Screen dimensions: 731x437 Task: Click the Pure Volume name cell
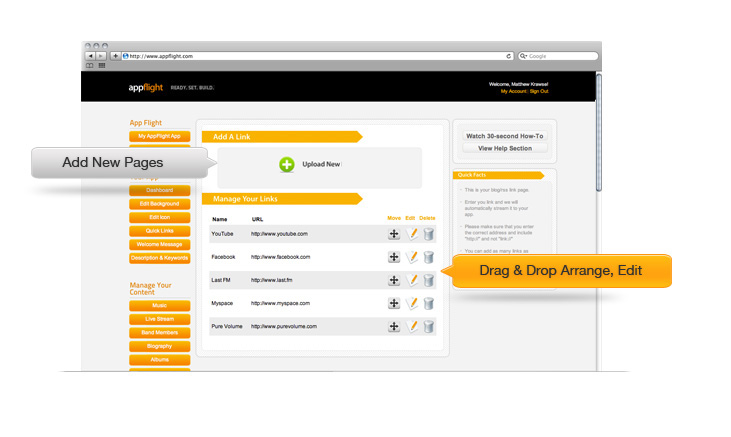point(227,326)
